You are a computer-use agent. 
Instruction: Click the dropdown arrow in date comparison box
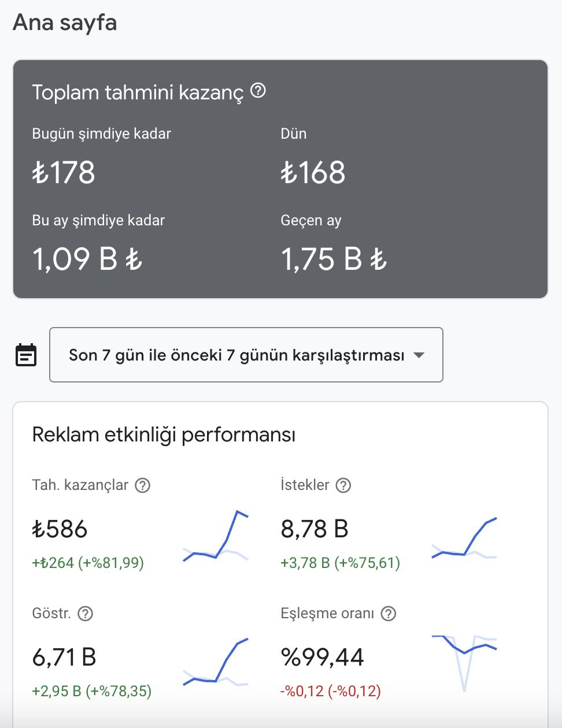419,355
